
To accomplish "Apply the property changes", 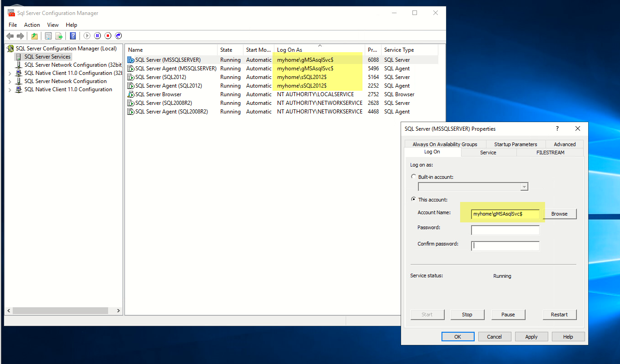I will [531, 336].
